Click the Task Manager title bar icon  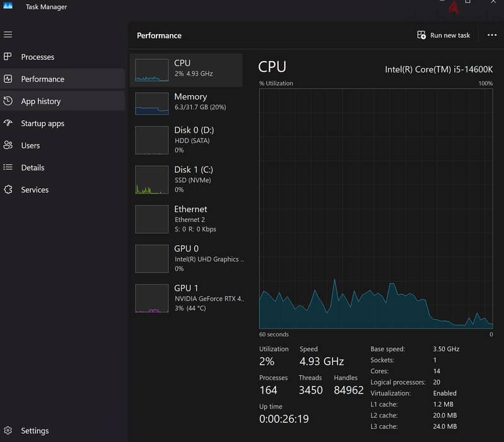[8, 6]
